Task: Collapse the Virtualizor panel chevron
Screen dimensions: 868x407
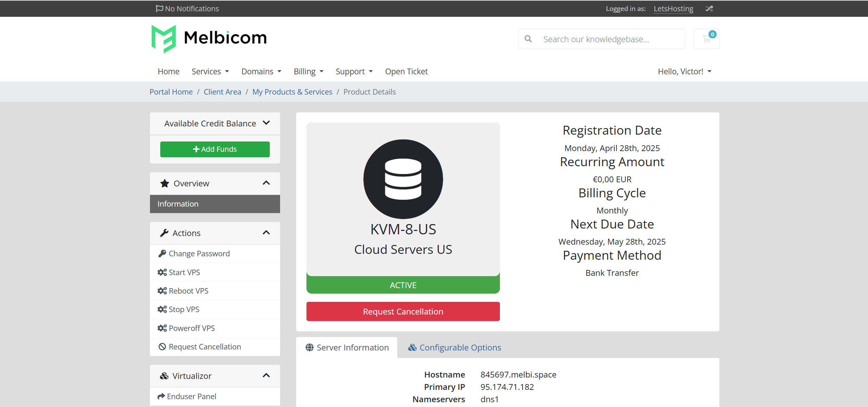Action: click(x=266, y=375)
